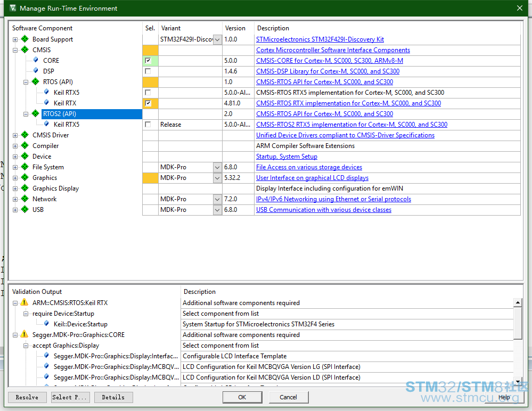Check the Keil RTX5 Release box under RTOS2
532x411 pixels.
148,125
